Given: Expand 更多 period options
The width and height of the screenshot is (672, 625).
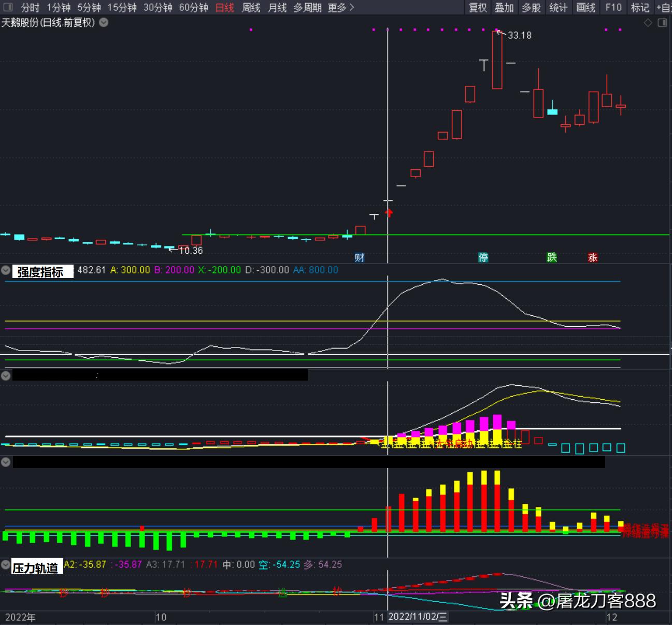Looking at the screenshot, I should tap(341, 7).
